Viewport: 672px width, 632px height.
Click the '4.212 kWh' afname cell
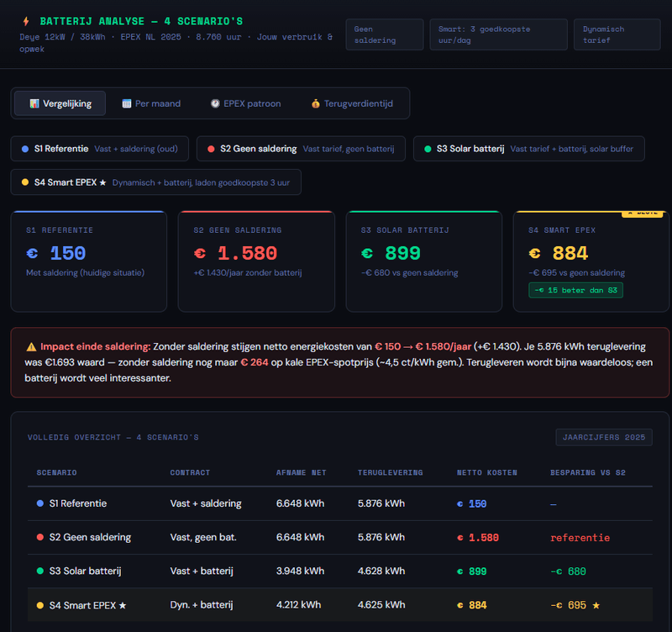[x=299, y=605]
